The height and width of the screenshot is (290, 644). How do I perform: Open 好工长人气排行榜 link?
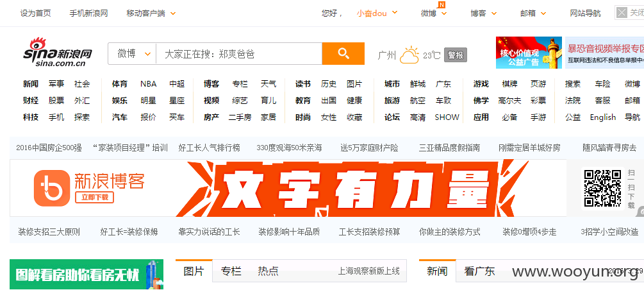coord(209,148)
